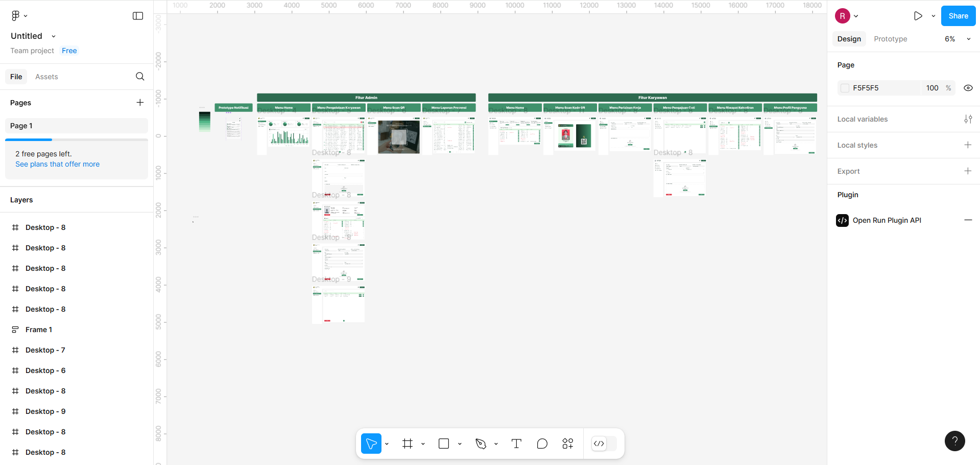Open the Actions components tool
This screenshot has height=465, width=980.
click(568, 444)
